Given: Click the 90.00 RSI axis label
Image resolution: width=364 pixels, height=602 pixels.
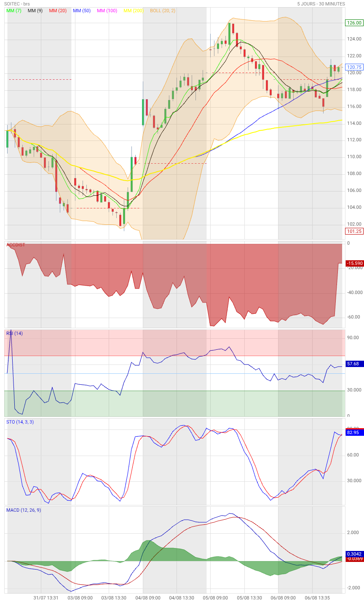Looking at the screenshot, I should pos(353,337).
